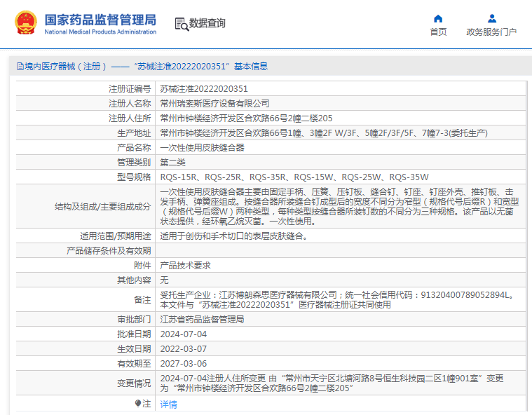Image resolution: width=532 pixels, height=415 pixels.
Task: Click 国家药品监督管理局 site title
Action: (x=100, y=20)
